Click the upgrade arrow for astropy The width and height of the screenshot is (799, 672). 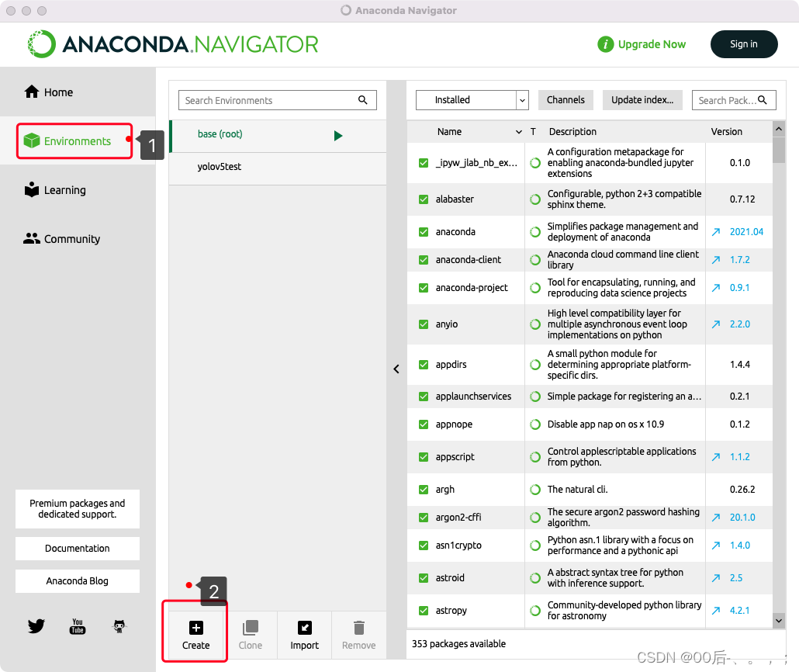(716, 610)
